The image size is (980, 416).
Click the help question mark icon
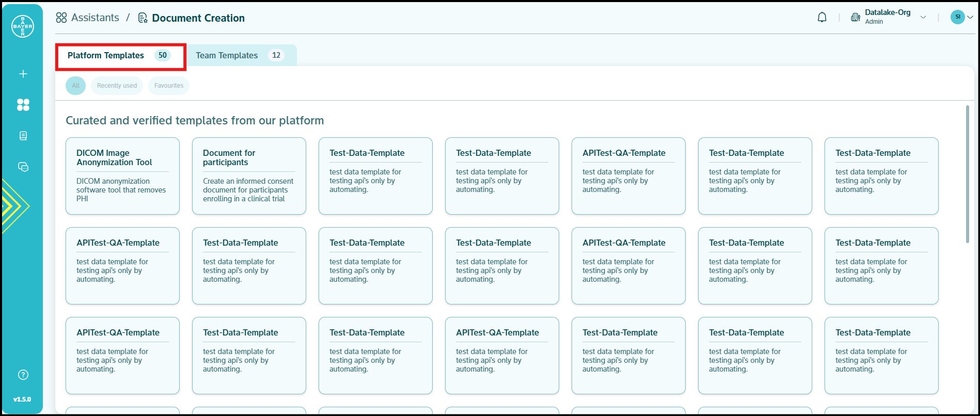coord(23,375)
